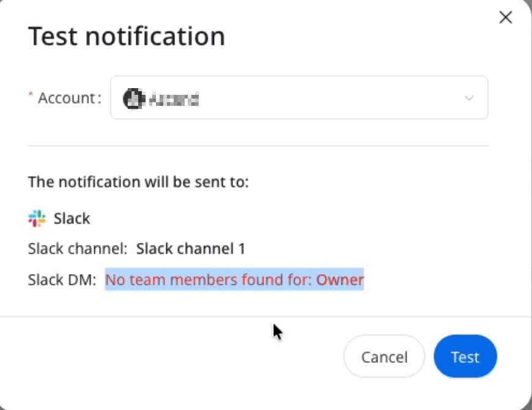Image resolution: width=532 pixels, height=410 pixels.
Task: Cancel the test notification
Action: [x=384, y=357]
